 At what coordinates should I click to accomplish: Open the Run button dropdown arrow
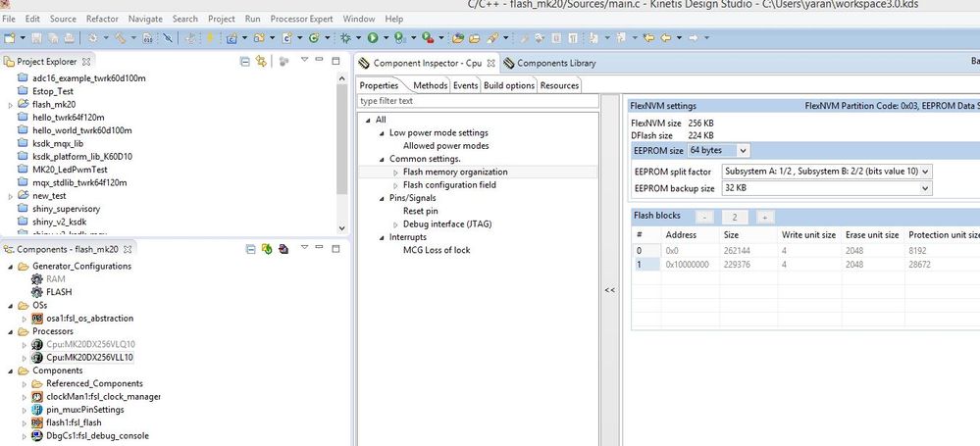click(x=386, y=38)
